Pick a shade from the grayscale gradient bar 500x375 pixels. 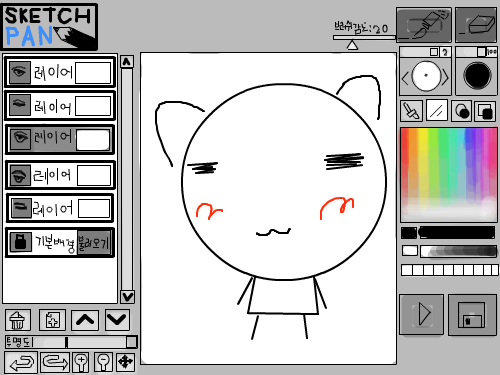458,251
